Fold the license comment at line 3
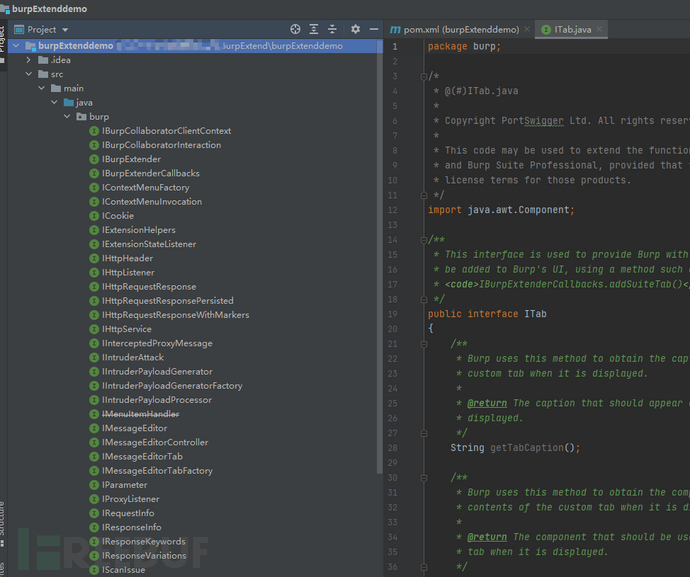The image size is (690, 577). pyautogui.click(x=423, y=77)
